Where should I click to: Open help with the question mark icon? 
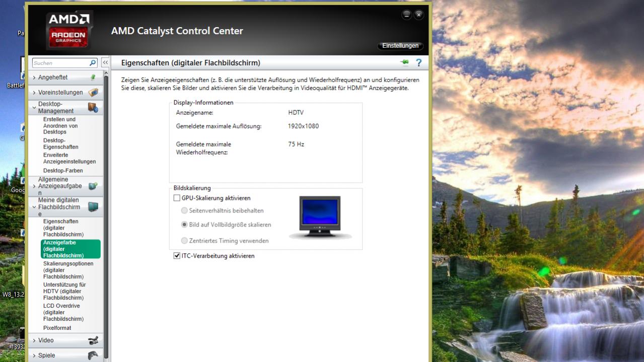pyautogui.click(x=418, y=63)
